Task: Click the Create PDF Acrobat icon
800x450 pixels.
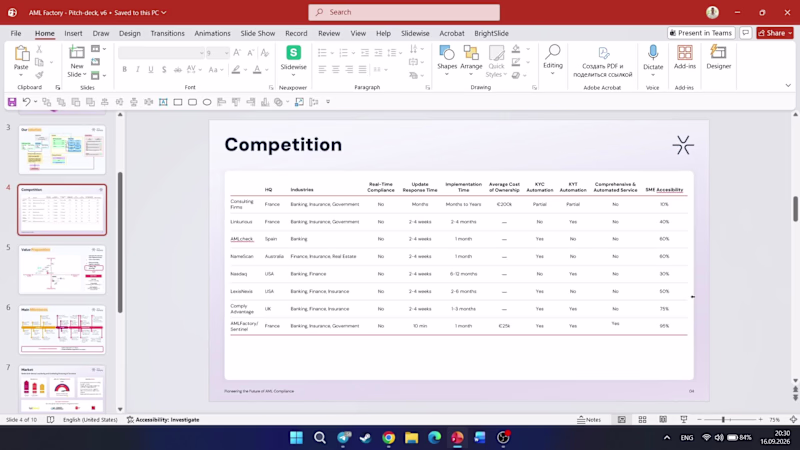Action: pyautogui.click(x=604, y=53)
